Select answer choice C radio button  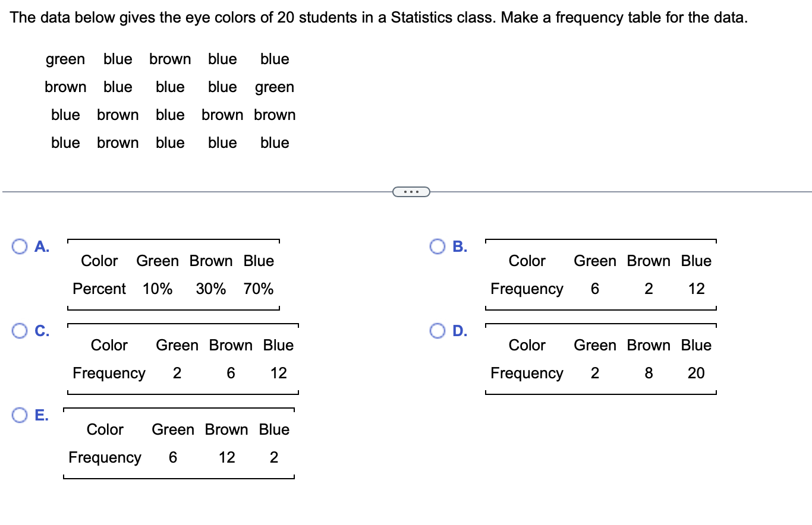click(20, 331)
